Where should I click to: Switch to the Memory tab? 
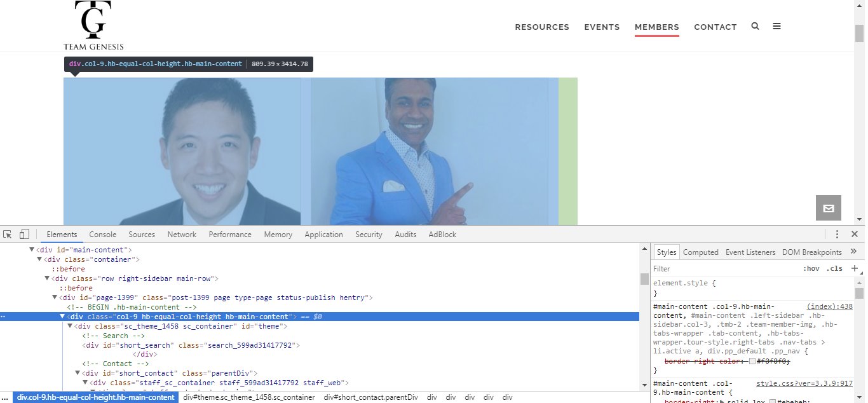tap(278, 234)
